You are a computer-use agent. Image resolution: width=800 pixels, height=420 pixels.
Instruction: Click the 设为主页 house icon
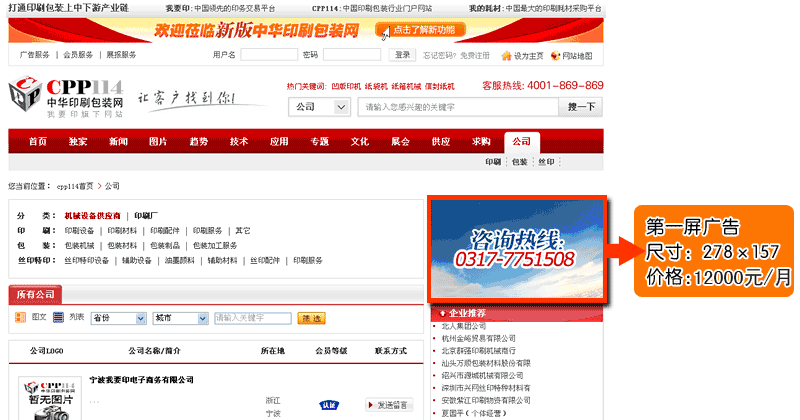coord(507,55)
